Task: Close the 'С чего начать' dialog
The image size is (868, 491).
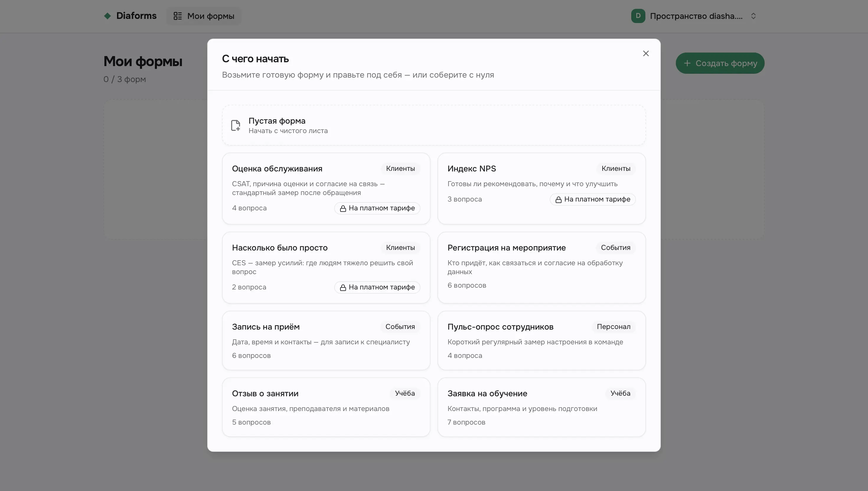Action: coord(646,53)
